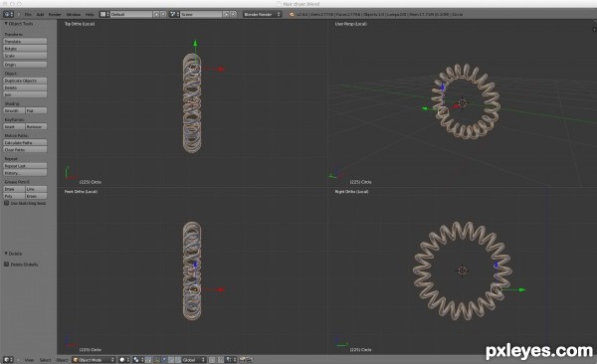Collapse the Object Tools panel
This screenshot has height=364, width=597.
6,24
